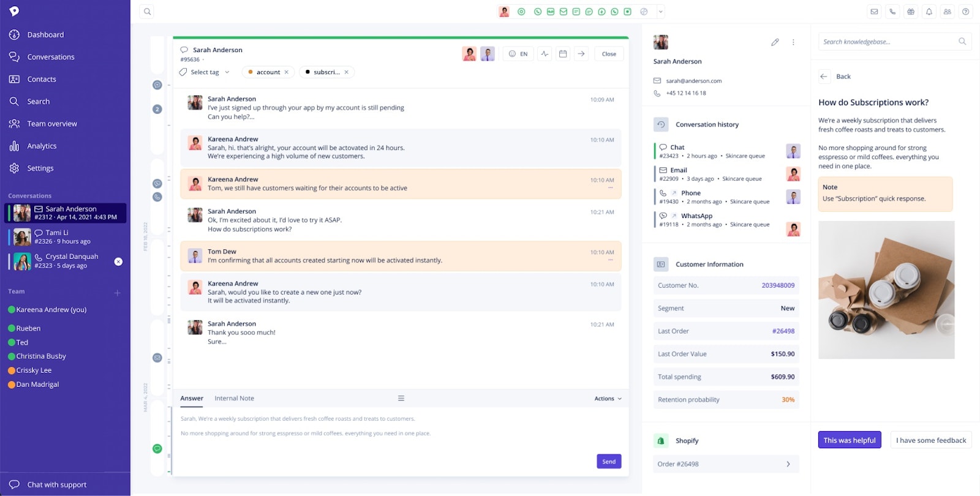Open the calendar icon in conversation header

point(563,54)
